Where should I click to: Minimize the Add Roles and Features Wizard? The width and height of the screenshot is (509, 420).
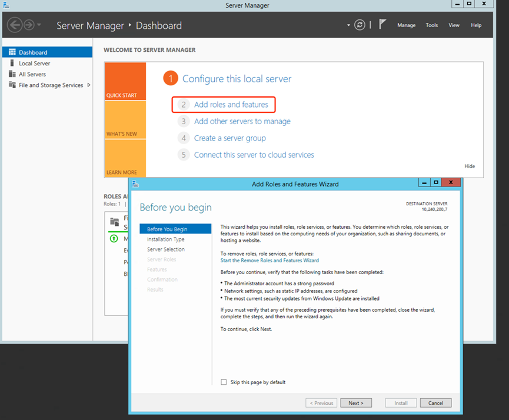click(x=424, y=182)
